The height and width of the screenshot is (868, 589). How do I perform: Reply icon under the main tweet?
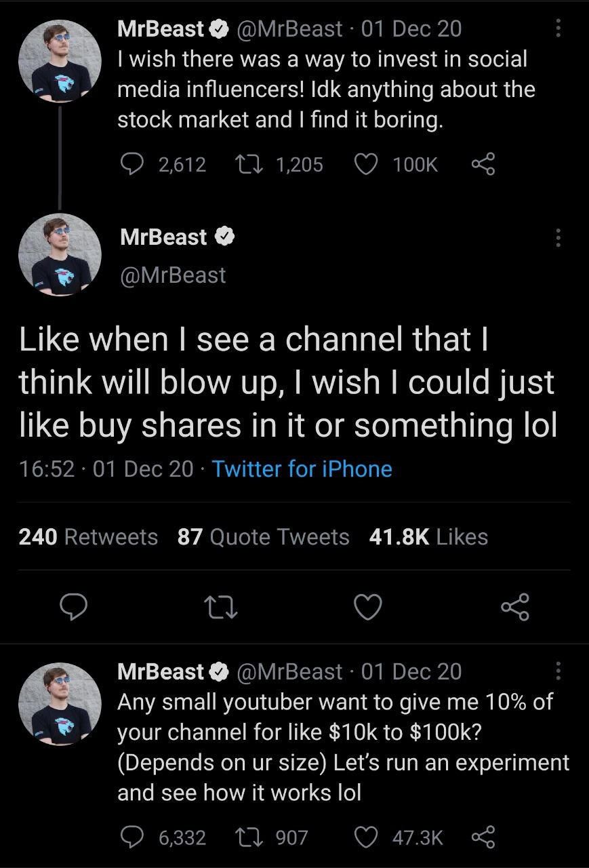point(73,607)
